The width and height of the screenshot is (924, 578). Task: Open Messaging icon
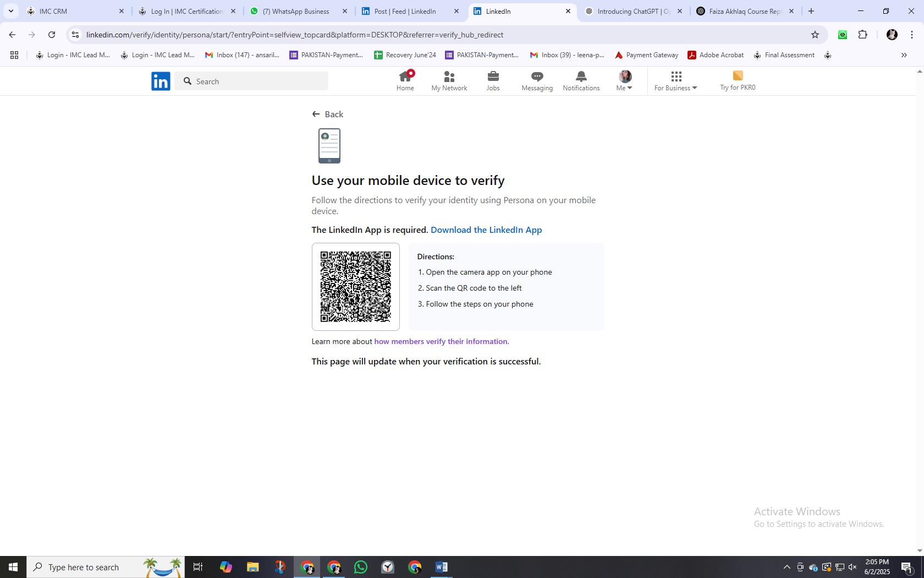(537, 81)
